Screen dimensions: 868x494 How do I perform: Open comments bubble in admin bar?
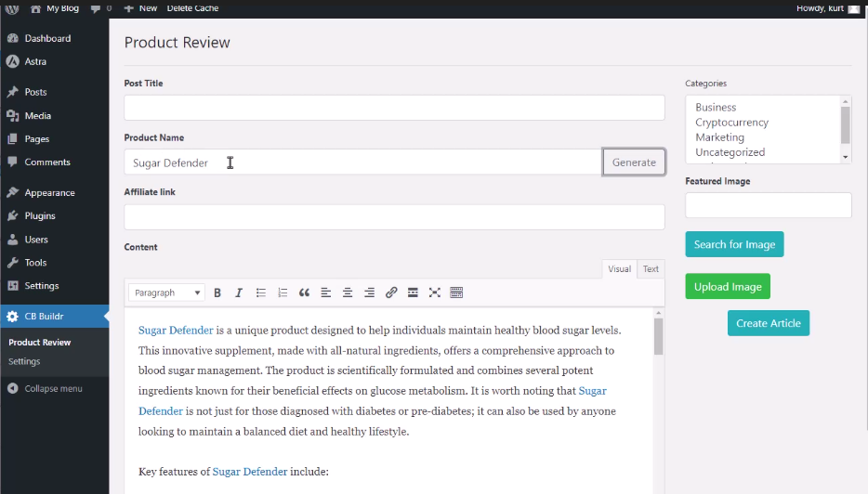pos(101,8)
